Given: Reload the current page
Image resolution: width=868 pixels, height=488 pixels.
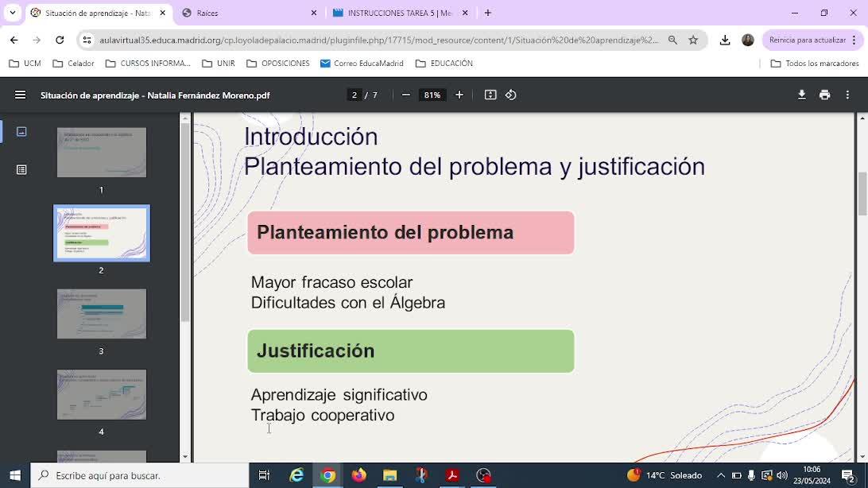Looking at the screenshot, I should (60, 40).
